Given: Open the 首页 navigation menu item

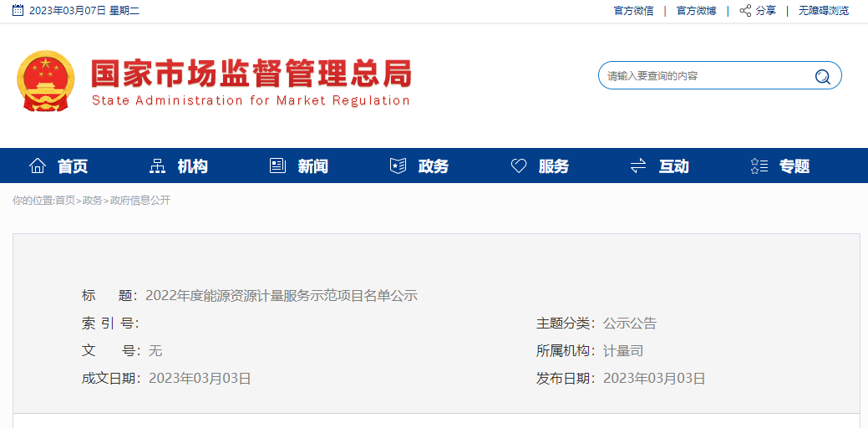Looking at the screenshot, I should pos(73,166).
